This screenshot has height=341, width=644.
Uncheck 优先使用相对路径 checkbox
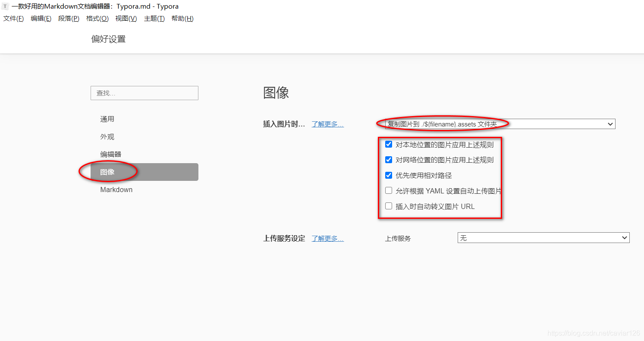(x=389, y=175)
